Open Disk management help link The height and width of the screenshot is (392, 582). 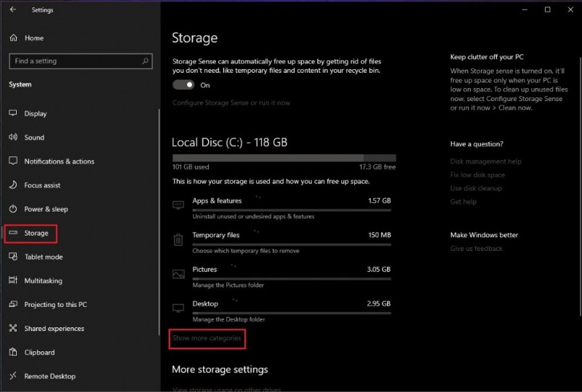485,161
